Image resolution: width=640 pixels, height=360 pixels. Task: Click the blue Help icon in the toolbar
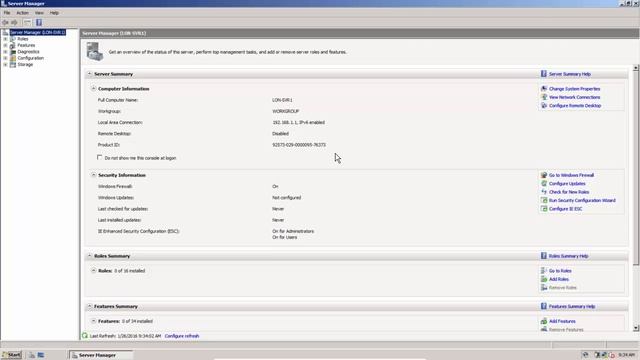(x=39, y=22)
